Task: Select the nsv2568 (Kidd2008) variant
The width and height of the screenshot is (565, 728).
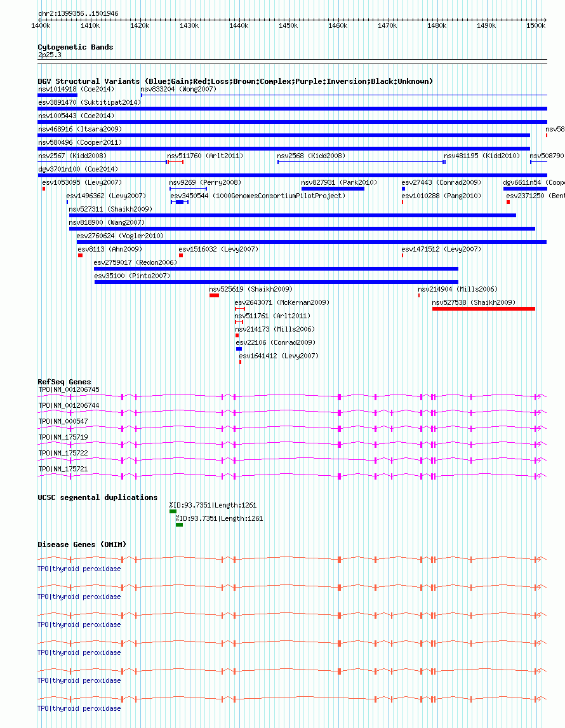Action: pyautogui.click(x=311, y=156)
